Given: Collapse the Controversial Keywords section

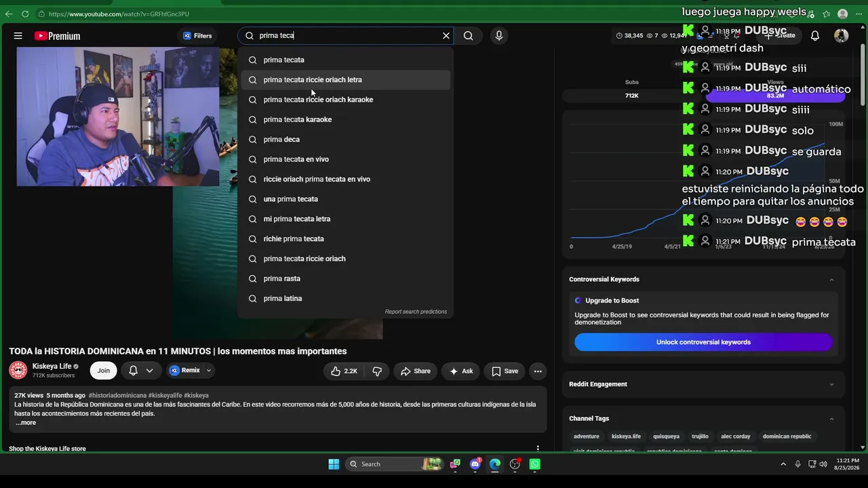Looking at the screenshot, I should [832, 279].
